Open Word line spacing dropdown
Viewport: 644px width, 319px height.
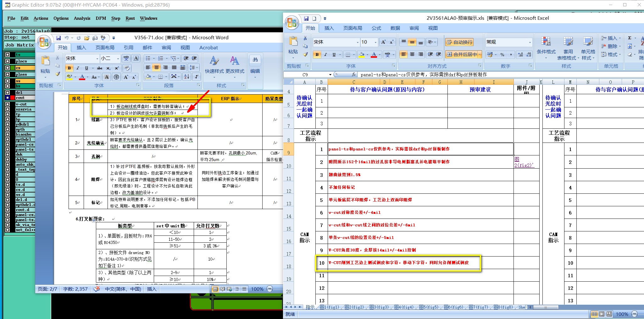click(194, 68)
